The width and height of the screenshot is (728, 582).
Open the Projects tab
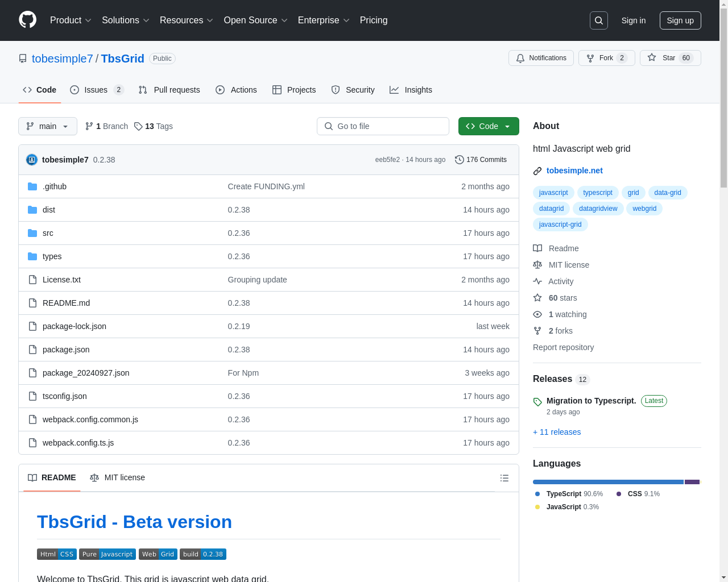[x=294, y=90]
